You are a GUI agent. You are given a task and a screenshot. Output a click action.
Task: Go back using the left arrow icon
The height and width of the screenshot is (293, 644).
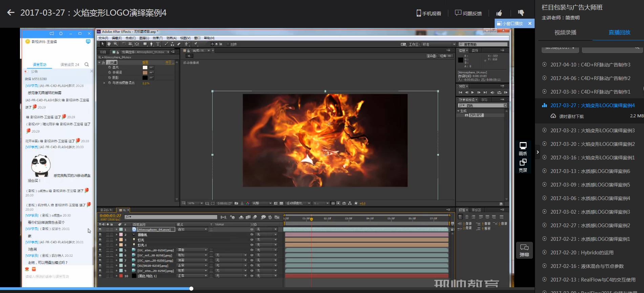pos(11,13)
